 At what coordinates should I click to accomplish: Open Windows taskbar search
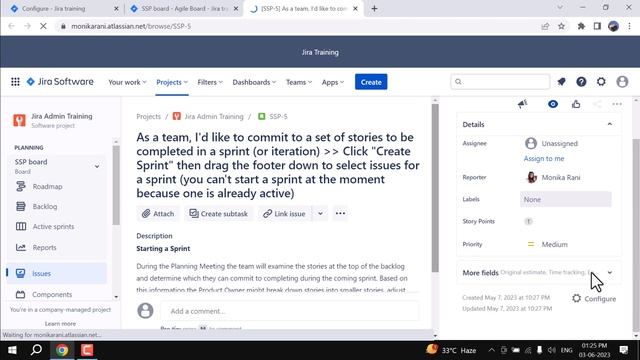(x=37, y=350)
